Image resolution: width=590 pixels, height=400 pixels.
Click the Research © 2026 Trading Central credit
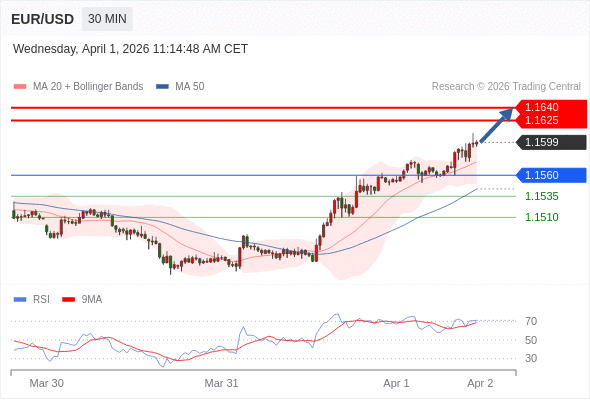click(506, 87)
